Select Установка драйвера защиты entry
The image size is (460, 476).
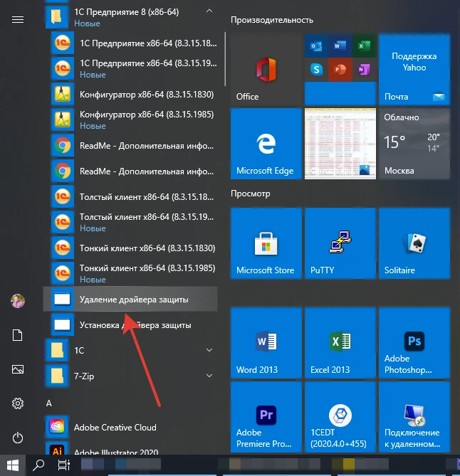(x=134, y=325)
